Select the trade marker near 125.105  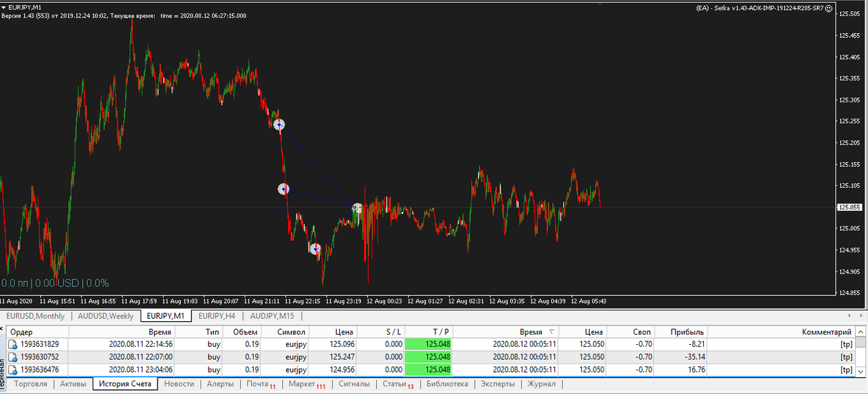284,189
